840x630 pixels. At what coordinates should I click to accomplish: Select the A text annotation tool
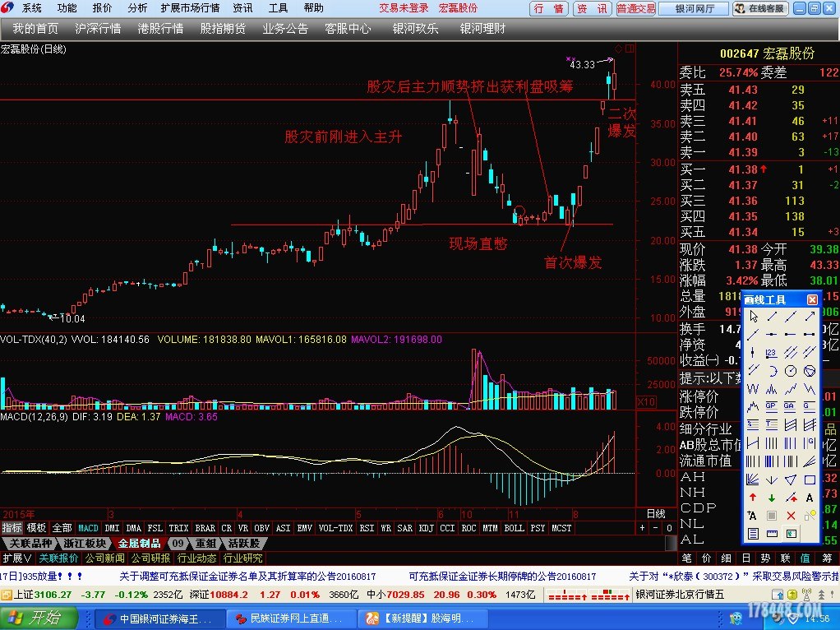[810, 498]
